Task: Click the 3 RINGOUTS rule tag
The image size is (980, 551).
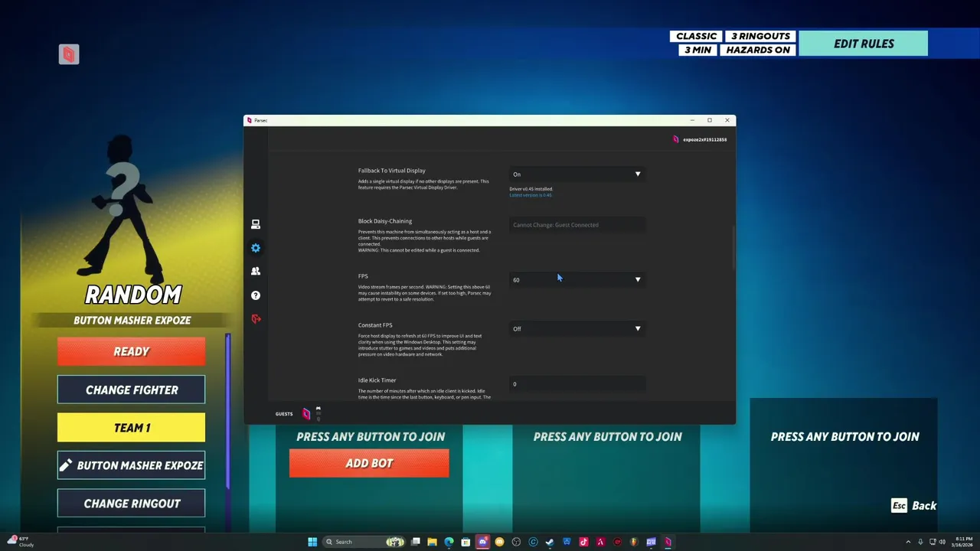Action: click(x=760, y=37)
